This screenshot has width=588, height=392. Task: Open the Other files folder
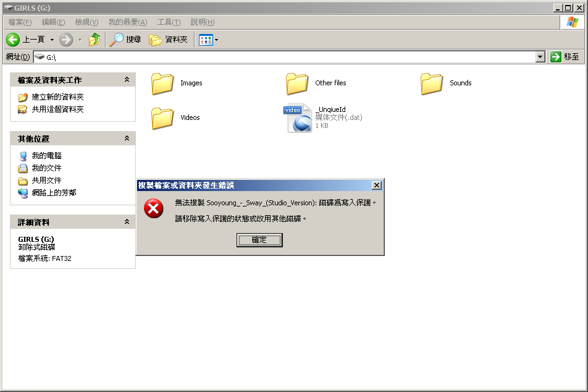(x=297, y=83)
